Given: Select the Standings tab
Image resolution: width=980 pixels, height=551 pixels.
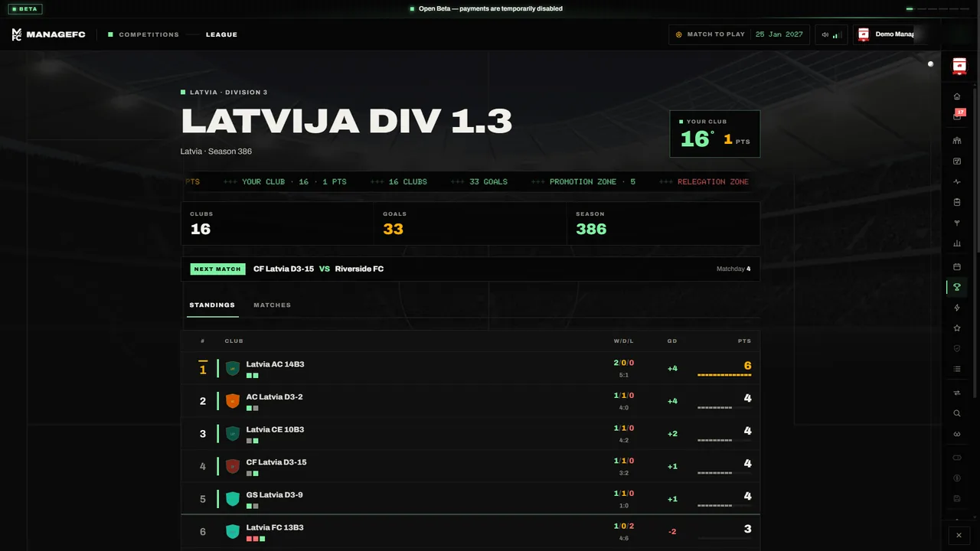Looking at the screenshot, I should 212,305.
